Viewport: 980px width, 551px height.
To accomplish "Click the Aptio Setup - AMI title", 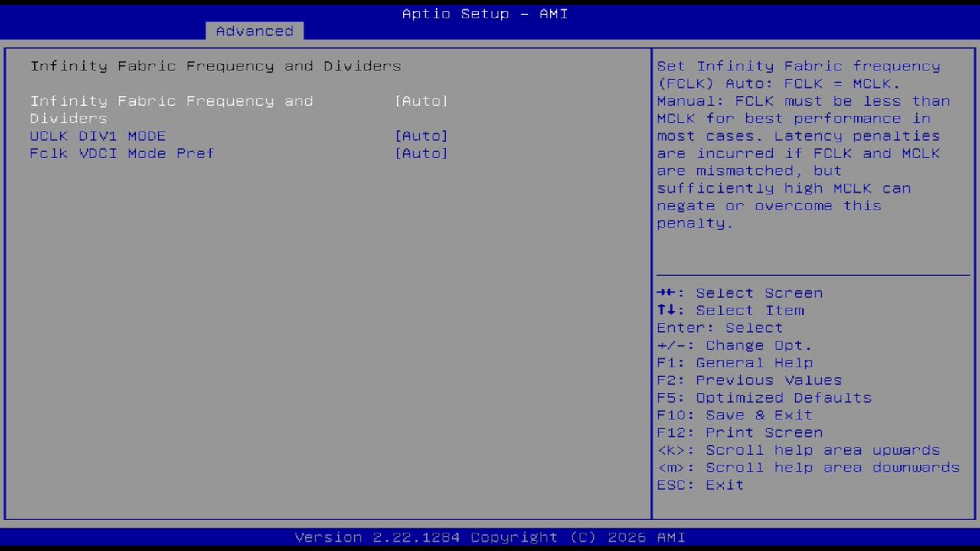I will click(485, 14).
